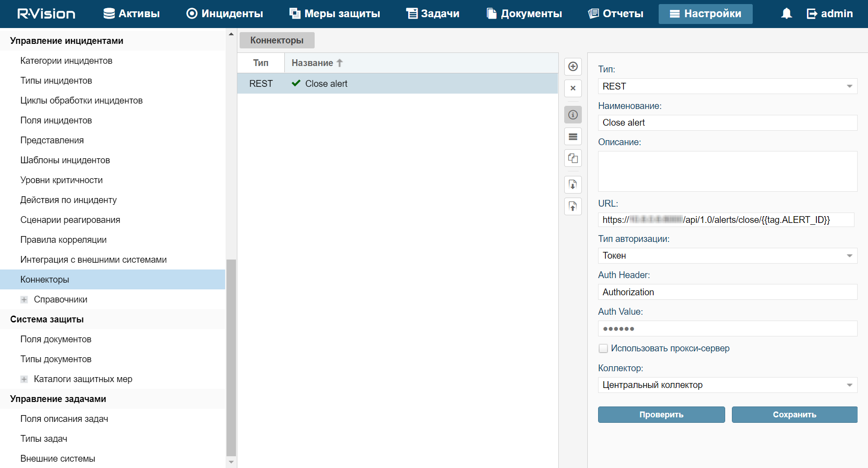Open the Инциденты menu
This screenshot has height=468, width=868.
[225, 14]
